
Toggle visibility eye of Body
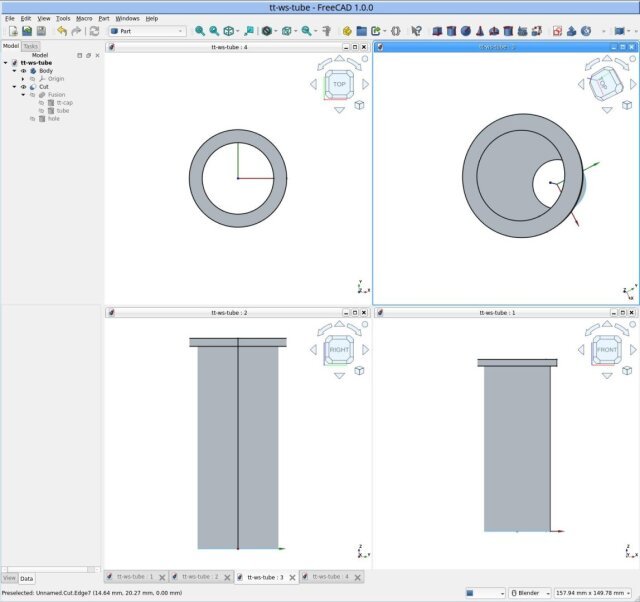pyautogui.click(x=24, y=71)
